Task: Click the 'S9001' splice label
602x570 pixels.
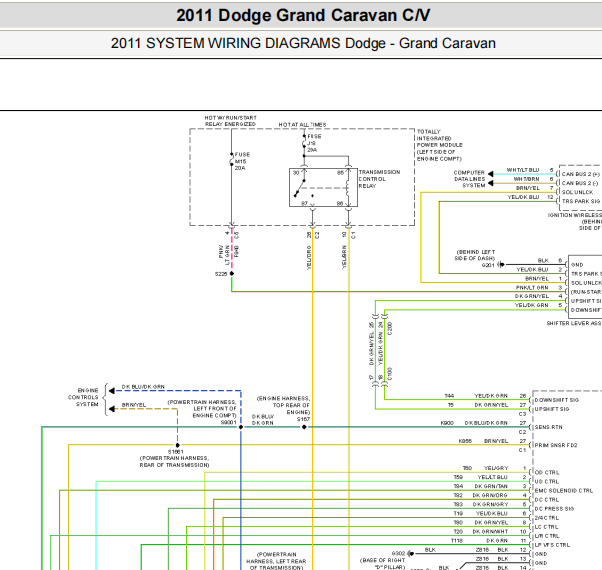Action: [x=229, y=423]
